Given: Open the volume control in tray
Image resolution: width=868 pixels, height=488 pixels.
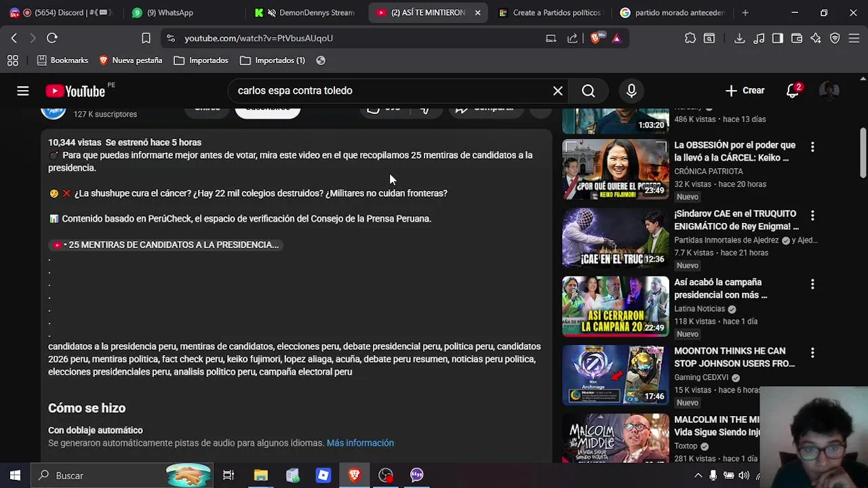Looking at the screenshot, I should pyautogui.click(x=744, y=476).
